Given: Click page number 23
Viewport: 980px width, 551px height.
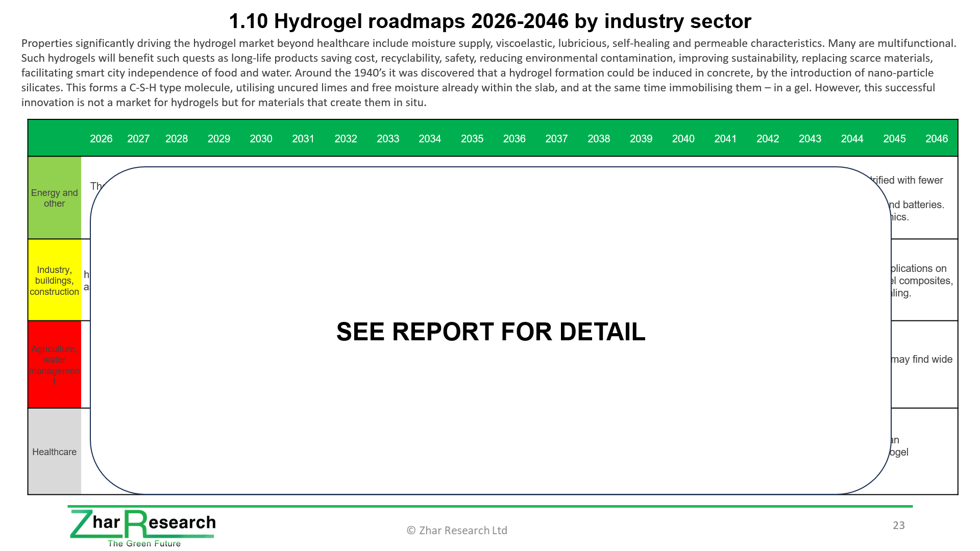Looking at the screenshot, I should pyautogui.click(x=898, y=525).
